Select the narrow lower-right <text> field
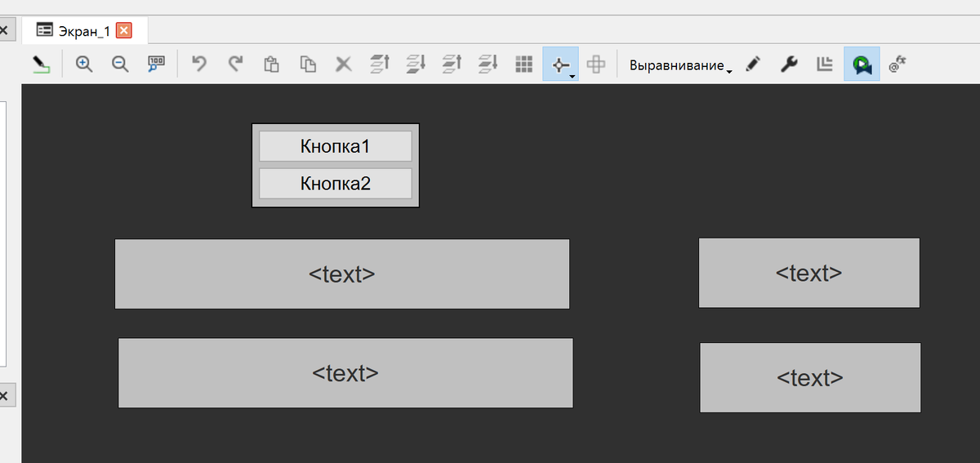 point(810,378)
